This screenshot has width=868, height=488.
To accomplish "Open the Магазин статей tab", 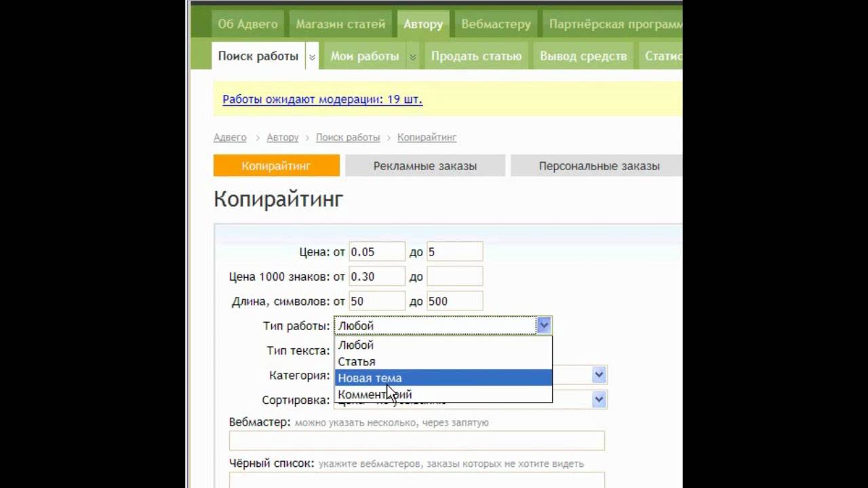I will pos(340,24).
